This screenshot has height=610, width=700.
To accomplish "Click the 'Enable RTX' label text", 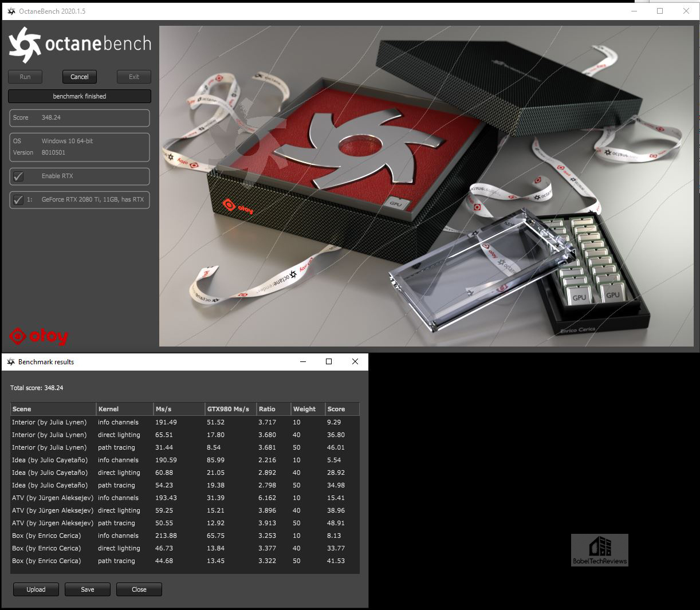I will click(57, 176).
